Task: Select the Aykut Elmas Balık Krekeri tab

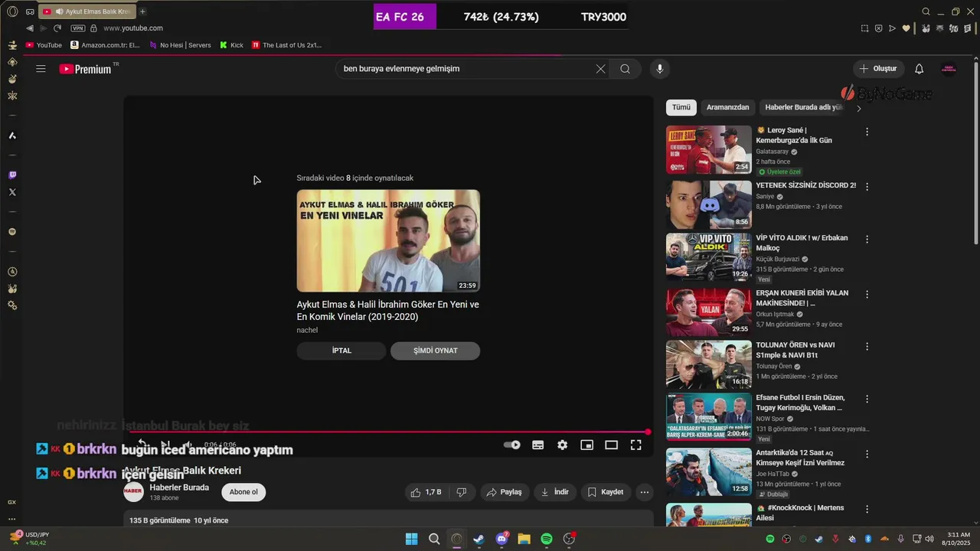Action: pyautogui.click(x=87, y=11)
